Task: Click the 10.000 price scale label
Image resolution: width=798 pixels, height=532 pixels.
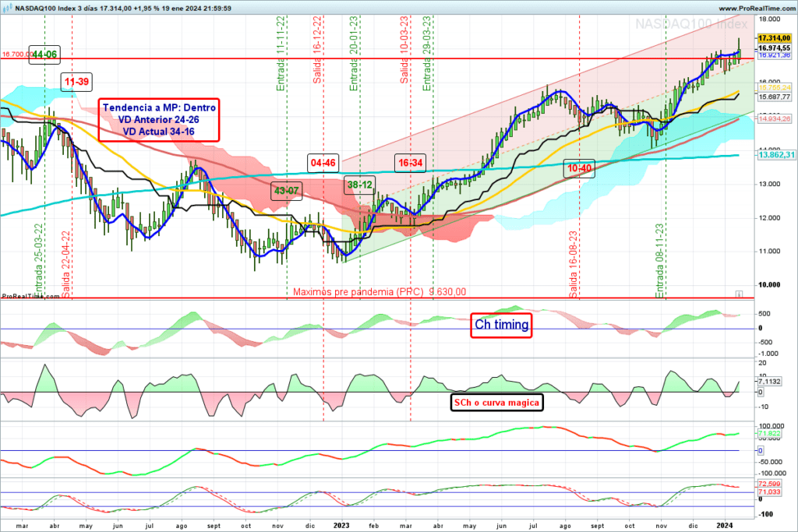Action: pyautogui.click(x=769, y=285)
